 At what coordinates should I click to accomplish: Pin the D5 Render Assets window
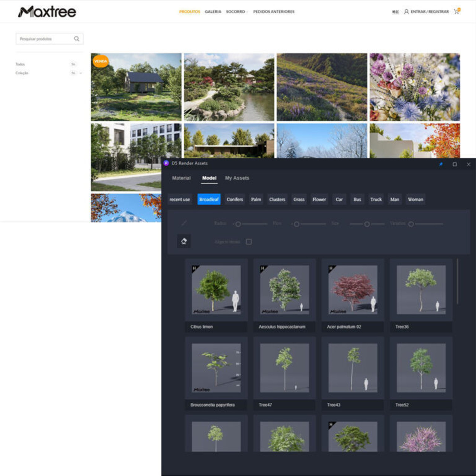click(441, 164)
